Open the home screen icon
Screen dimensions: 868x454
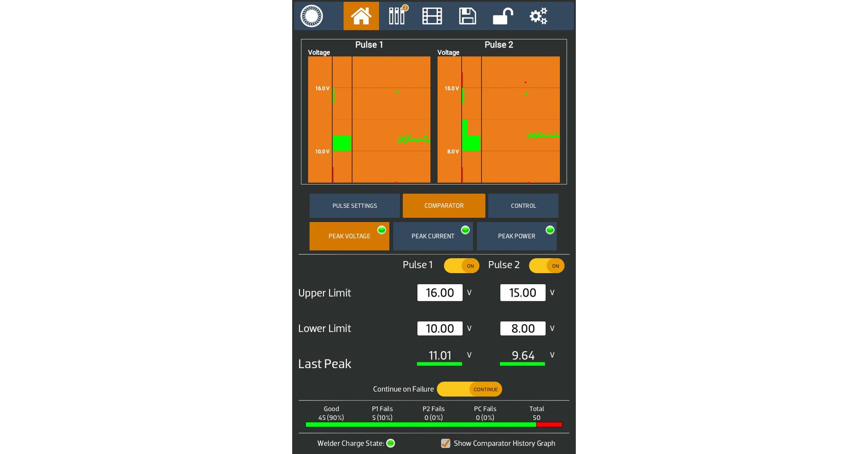(x=361, y=16)
